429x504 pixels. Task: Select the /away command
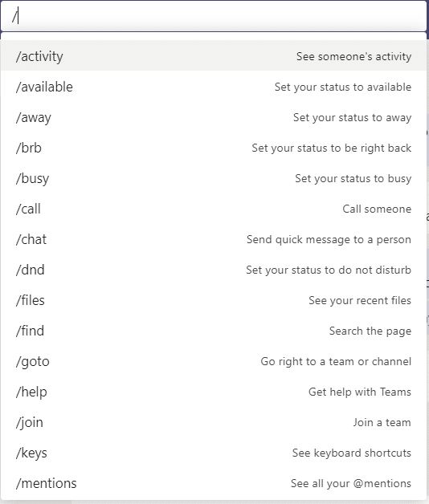(x=214, y=117)
